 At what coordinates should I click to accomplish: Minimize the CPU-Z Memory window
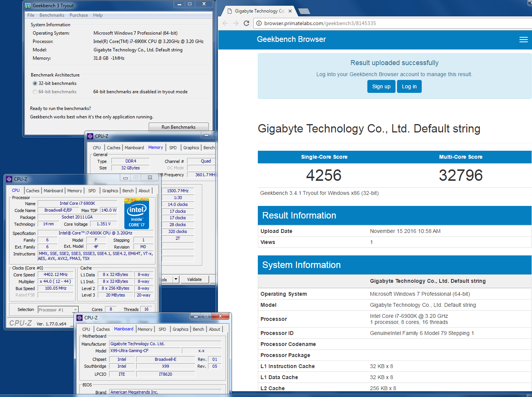[x=206, y=135]
